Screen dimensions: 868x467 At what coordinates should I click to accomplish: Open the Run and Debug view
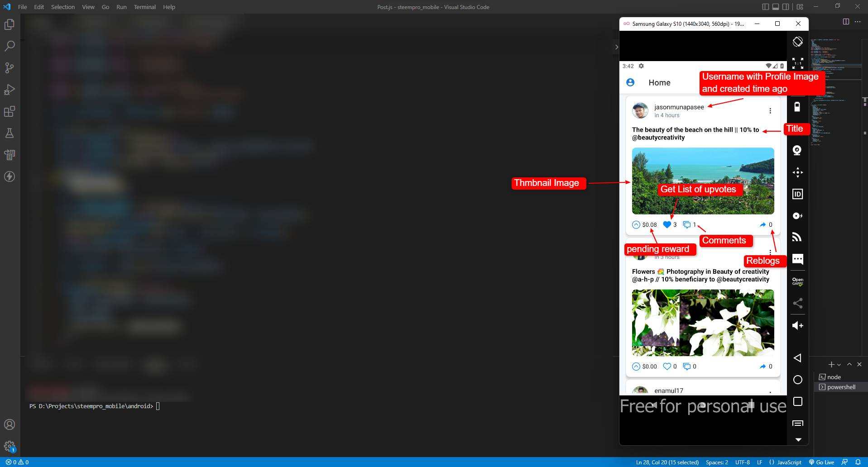point(10,90)
